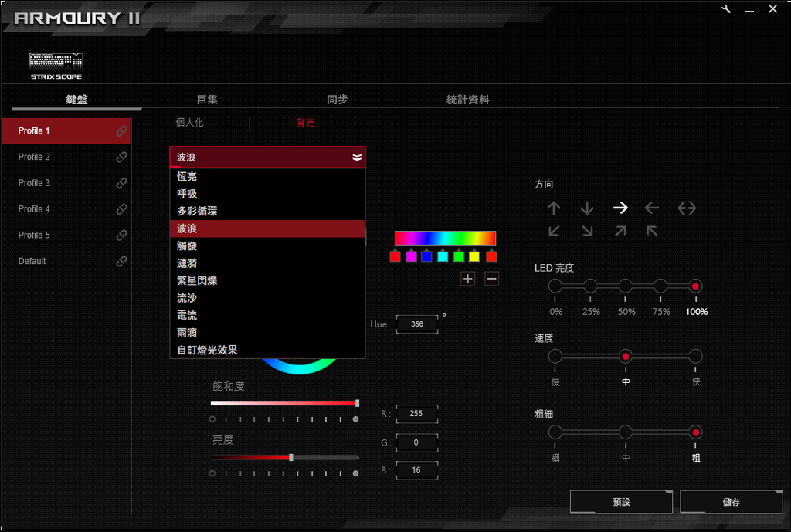Click the link icon beside Profile 5
Viewport: 791px width, 532px height.
pyautogui.click(x=121, y=236)
